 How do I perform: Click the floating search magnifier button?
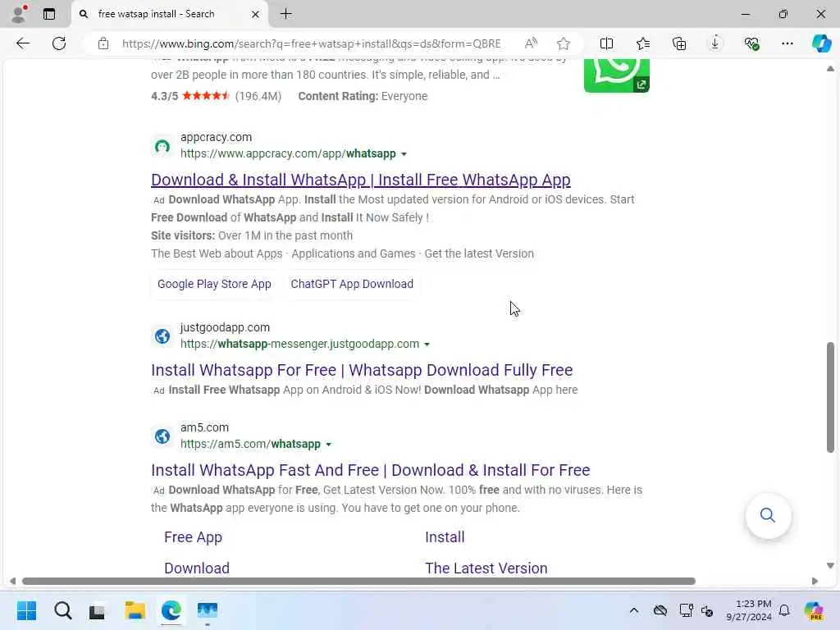[x=768, y=515]
